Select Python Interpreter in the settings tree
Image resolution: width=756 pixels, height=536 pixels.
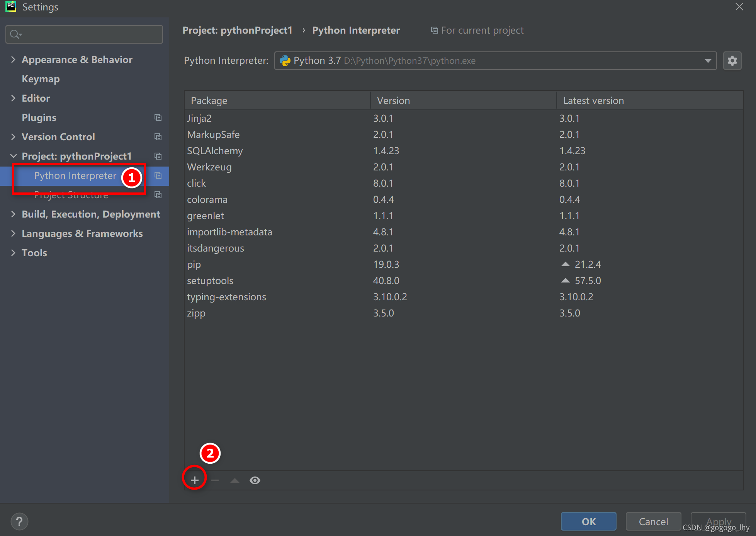75,176
